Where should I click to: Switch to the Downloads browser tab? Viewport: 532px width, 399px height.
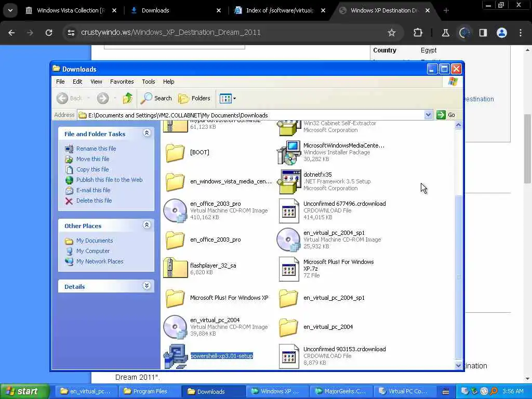pyautogui.click(x=176, y=10)
